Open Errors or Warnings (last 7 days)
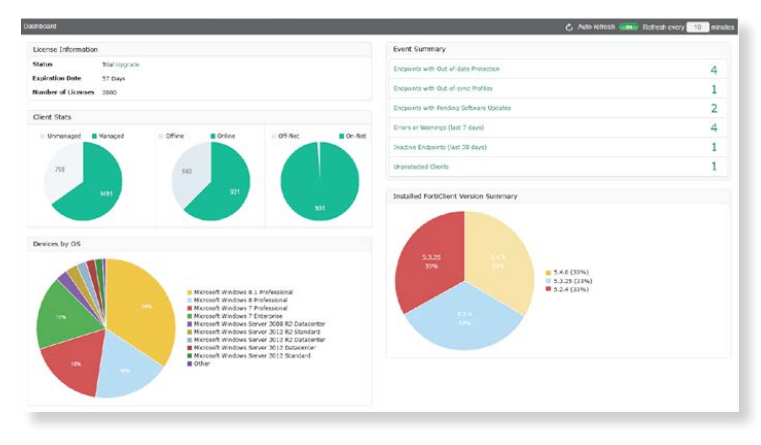Image resolution: width=761 pixels, height=445 pixels. pyautogui.click(x=438, y=128)
